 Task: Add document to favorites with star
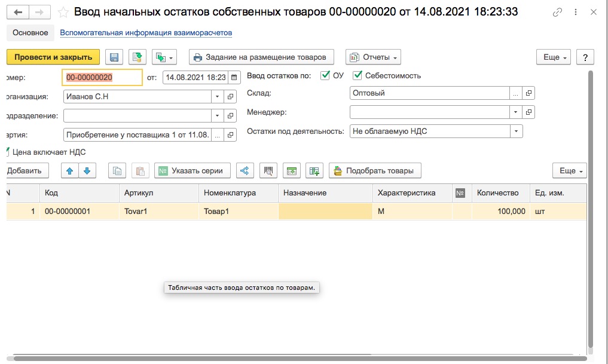(63, 13)
